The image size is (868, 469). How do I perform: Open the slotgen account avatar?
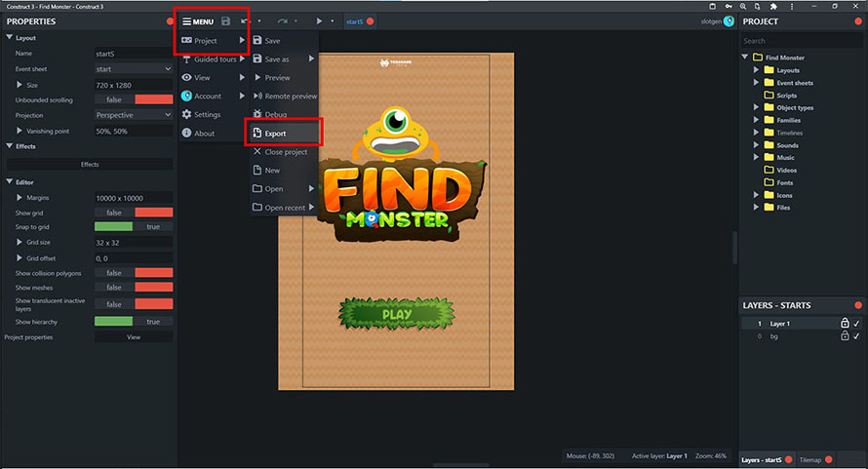[x=729, y=21]
